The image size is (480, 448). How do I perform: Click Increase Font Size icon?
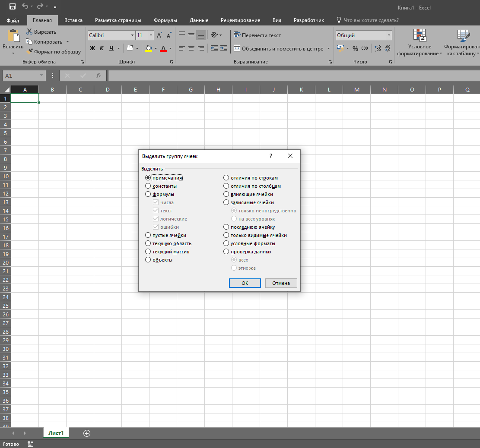159,35
